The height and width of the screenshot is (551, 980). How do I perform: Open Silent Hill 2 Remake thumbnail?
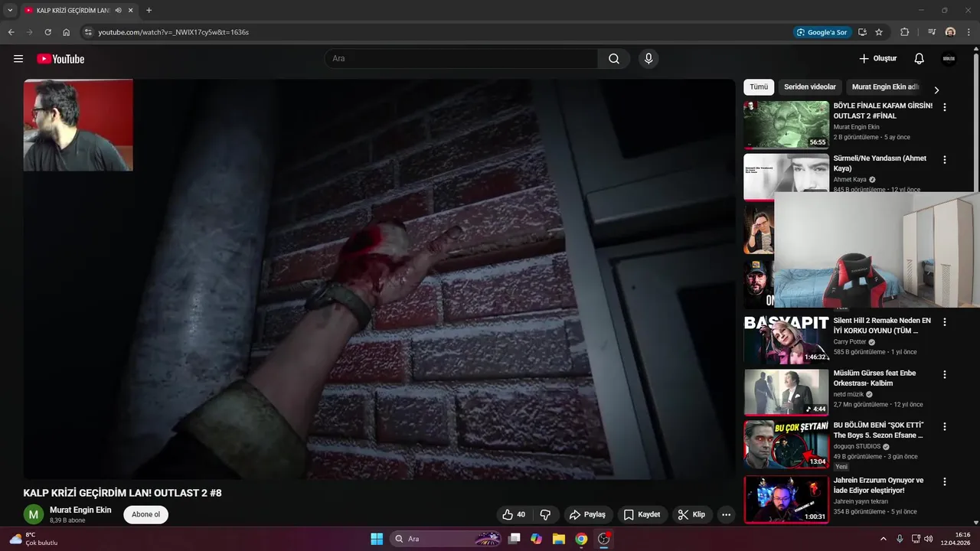click(x=786, y=339)
